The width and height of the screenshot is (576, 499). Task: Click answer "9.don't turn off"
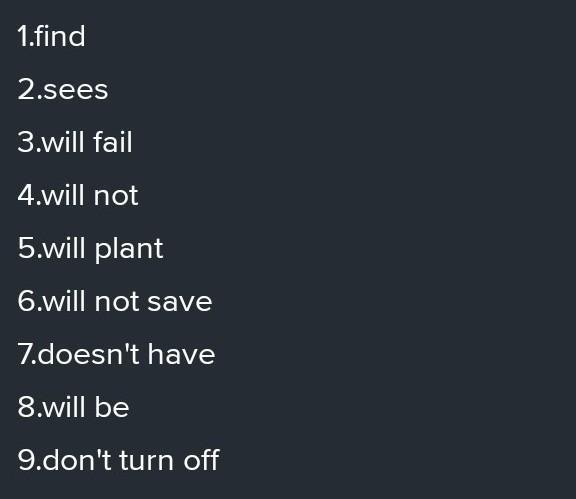coord(118,460)
